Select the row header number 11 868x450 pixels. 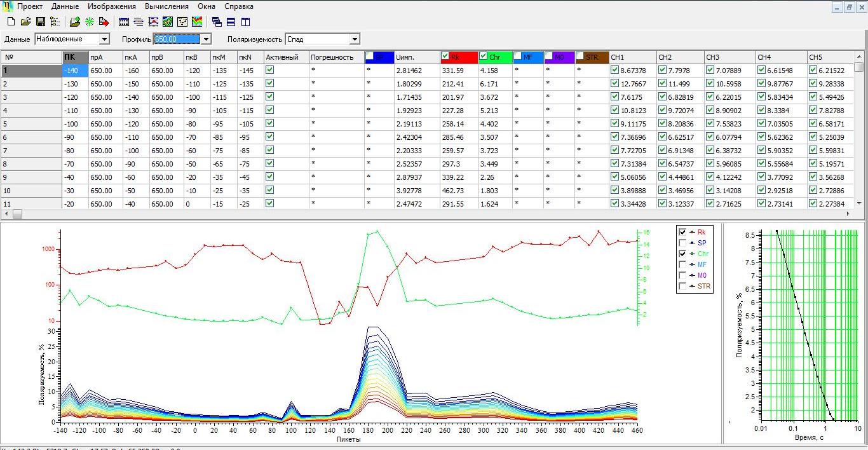coord(31,203)
